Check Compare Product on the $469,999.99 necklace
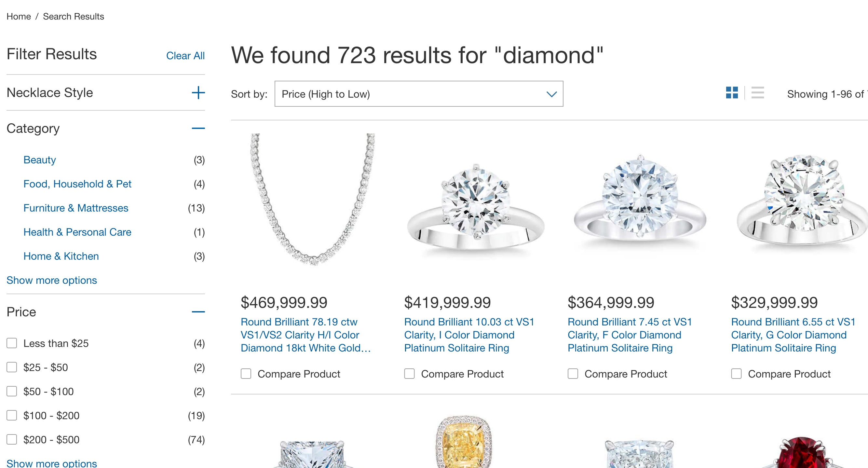Image resolution: width=868 pixels, height=468 pixels. 246,374
